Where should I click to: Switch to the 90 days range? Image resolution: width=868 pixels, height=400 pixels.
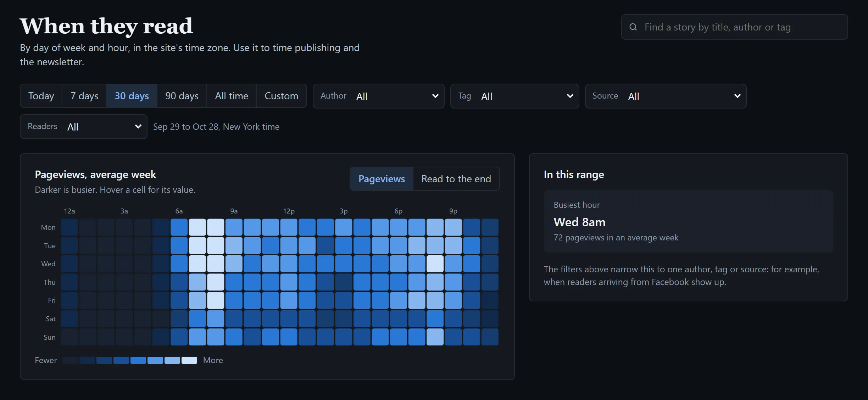182,96
